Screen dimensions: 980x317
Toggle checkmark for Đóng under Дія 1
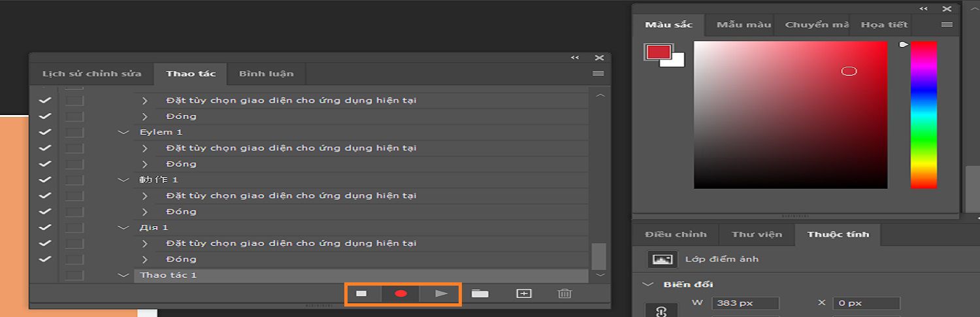45,259
